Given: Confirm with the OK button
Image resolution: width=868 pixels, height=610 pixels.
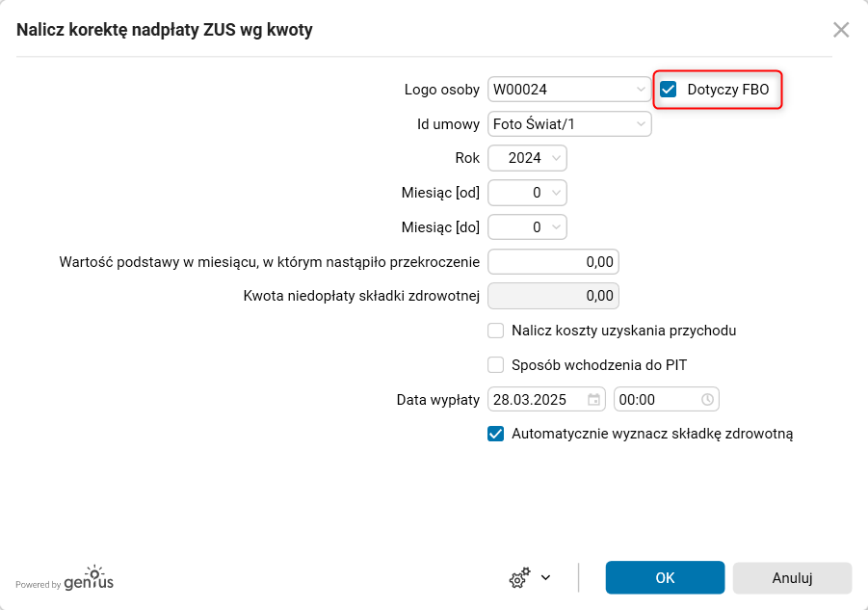Looking at the screenshot, I should coord(665,578).
